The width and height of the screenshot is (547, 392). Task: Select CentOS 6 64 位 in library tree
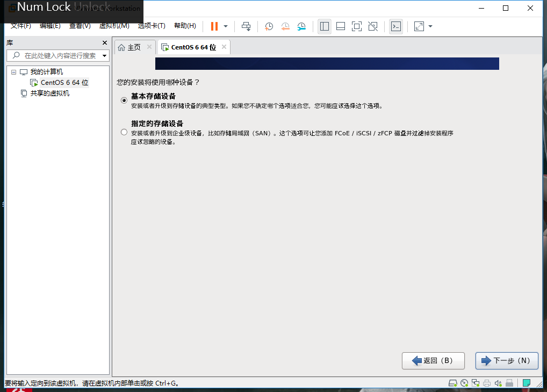pyautogui.click(x=64, y=83)
